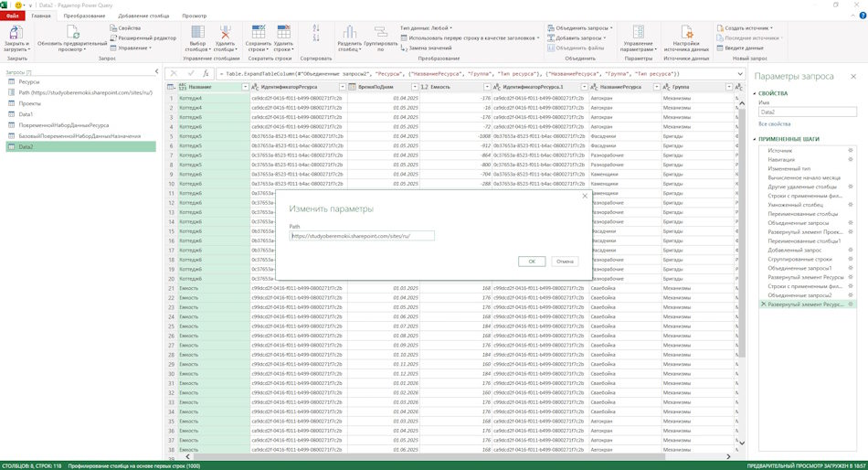Open filter dropdown of Емкость column
Screen dimensions: 868x470
(487, 87)
